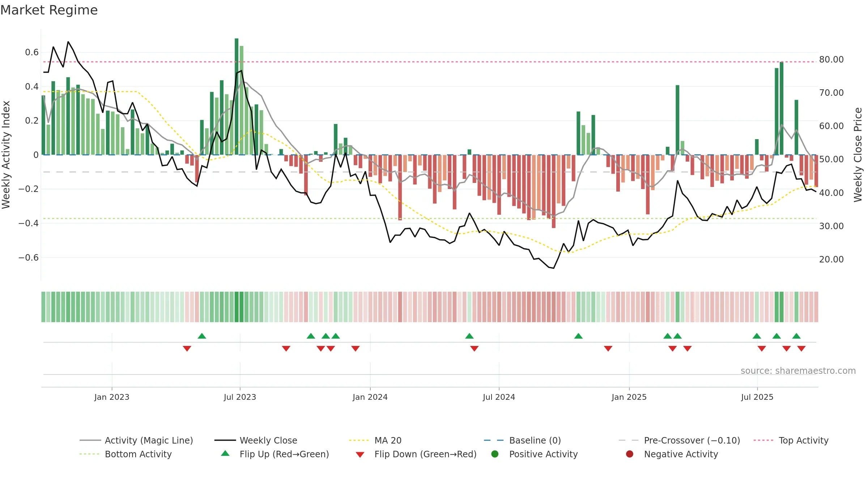868x488 pixels.
Task: Select the leftmost green flip-up triangle marker
Action: [202, 336]
